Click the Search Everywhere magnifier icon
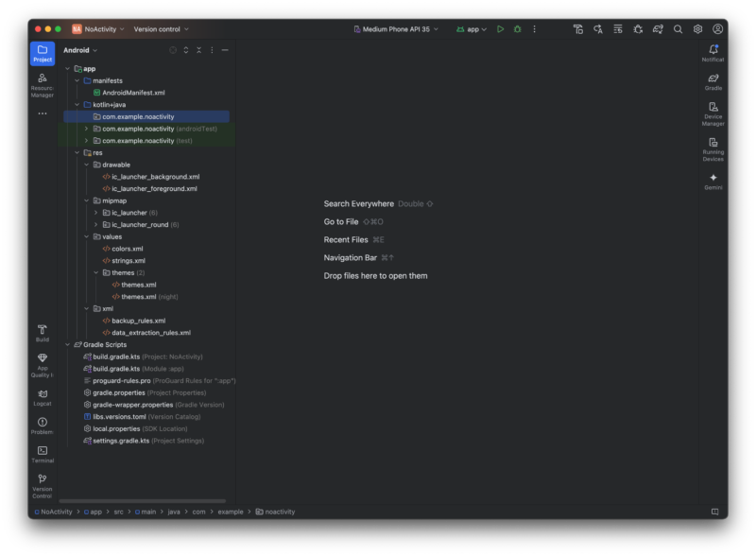 click(x=678, y=29)
